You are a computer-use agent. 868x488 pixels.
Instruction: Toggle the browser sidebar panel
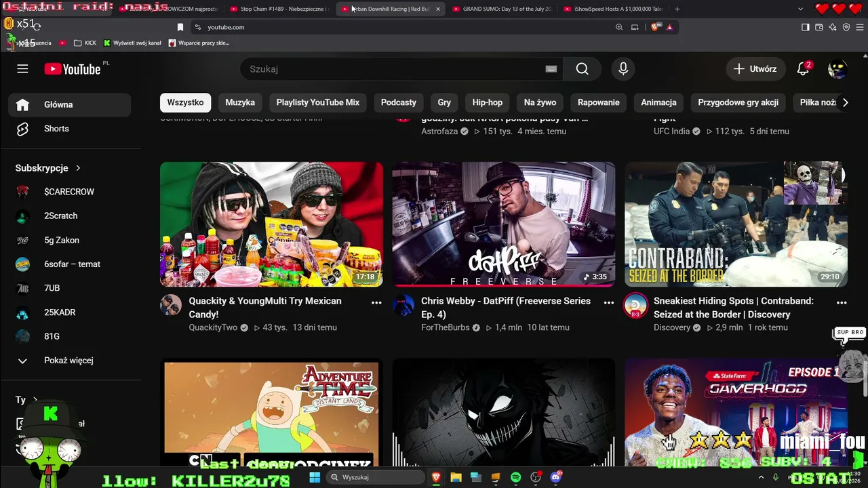click(x=806, y=27)
